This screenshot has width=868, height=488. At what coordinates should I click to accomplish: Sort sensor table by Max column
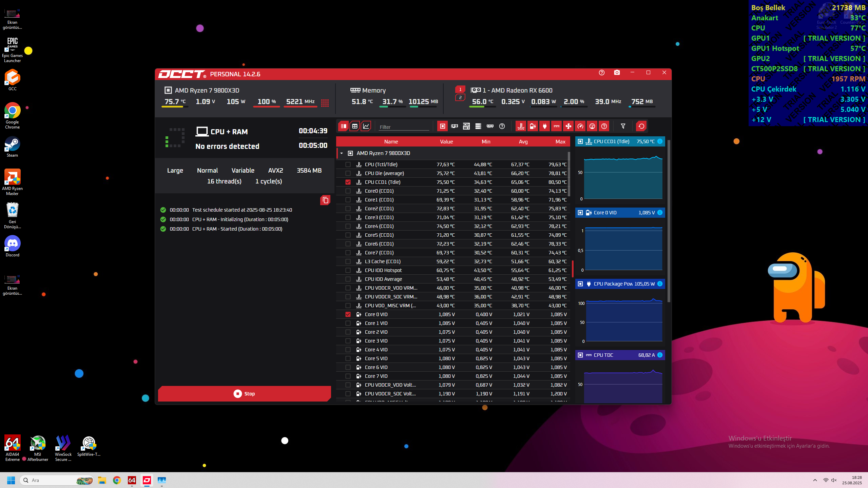click(560, 142)
